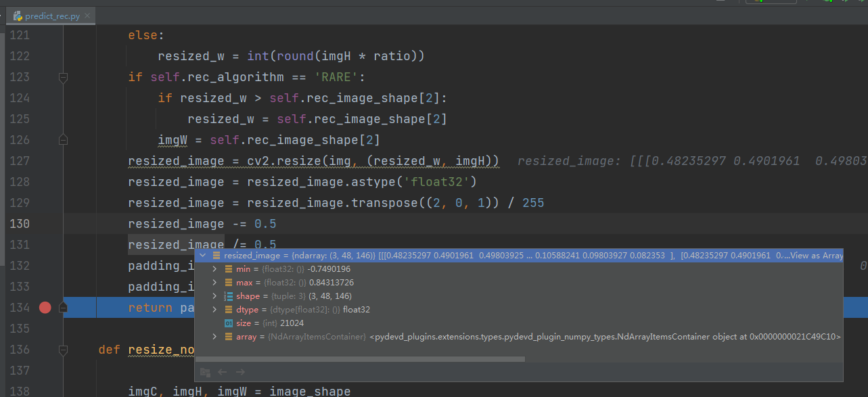Toggle the fold marker at line 126
Image resolution: width=868 pixels, height=397 pixels.
[64, 140]
